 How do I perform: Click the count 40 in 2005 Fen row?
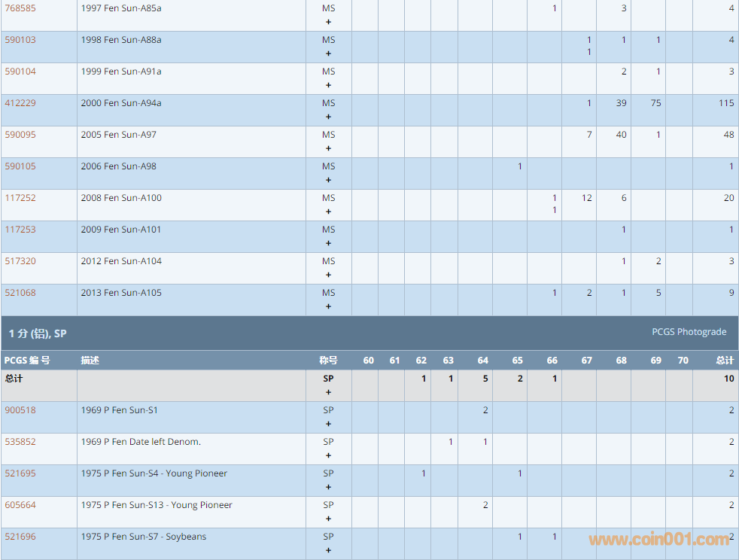coord(621,135)
